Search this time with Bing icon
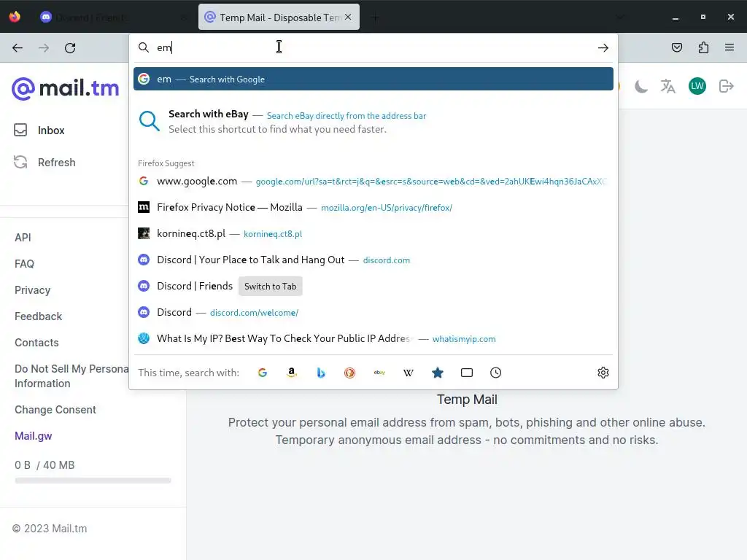Image resolution: width=747 pixels, height=560 pixels. tap(321, 373)
